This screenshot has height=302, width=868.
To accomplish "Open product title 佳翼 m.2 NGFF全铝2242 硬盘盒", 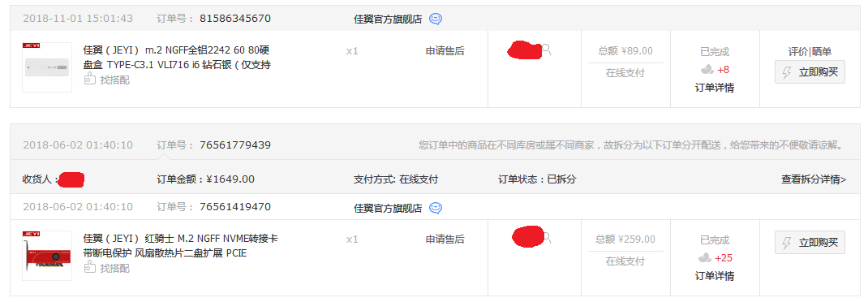I will (177, 58).
